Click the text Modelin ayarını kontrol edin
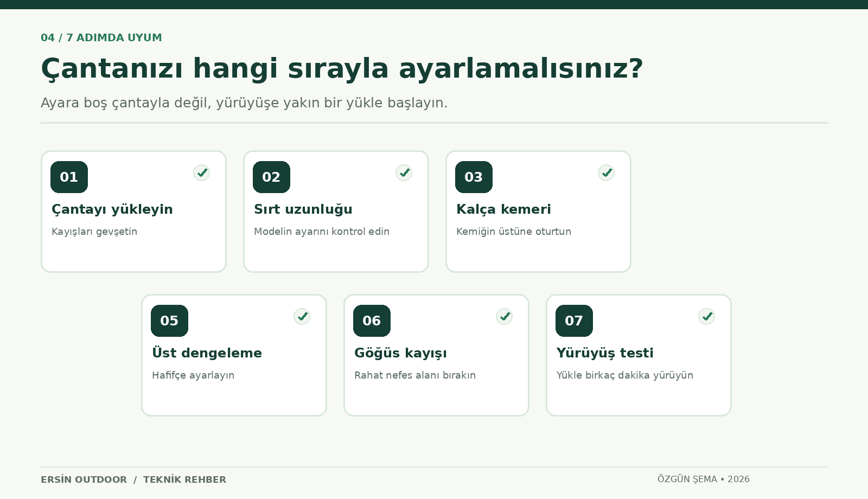Image resolution: width=868 pixels, height=499 pixels. [x=322, y=232]
